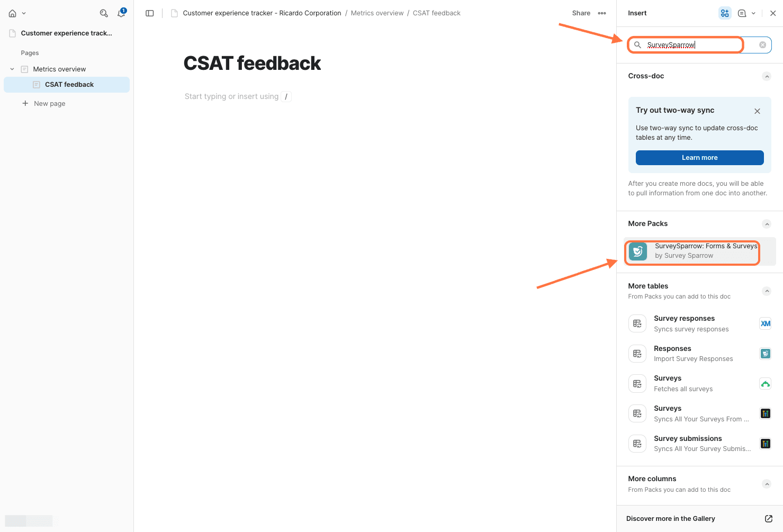Open the three-dot more options menu
Screen dimensions: 783x532
602,13
